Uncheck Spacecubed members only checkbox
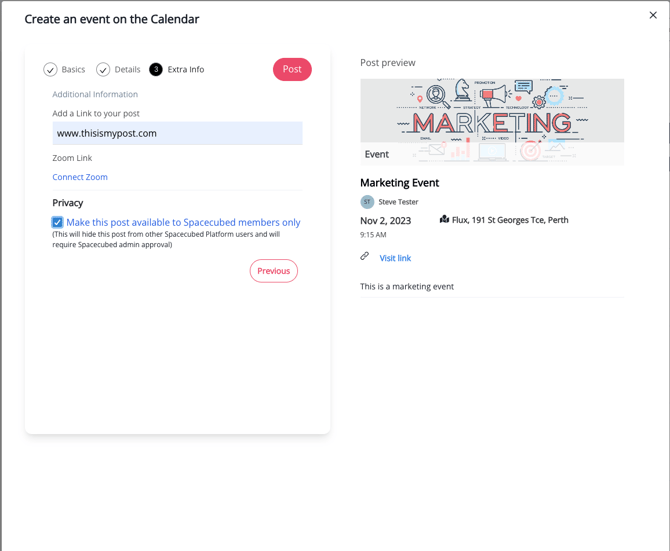This screenshot has width=670, height=551. (58, 222)
